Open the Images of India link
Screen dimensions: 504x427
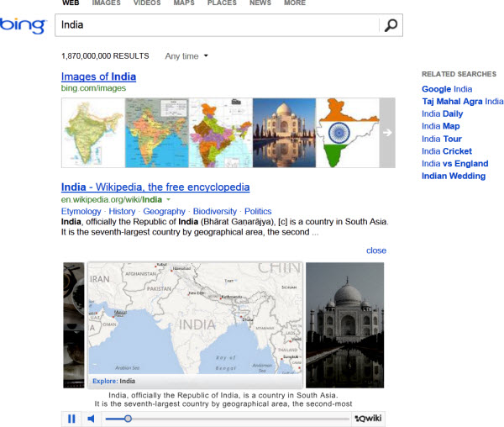coord(98,76)
